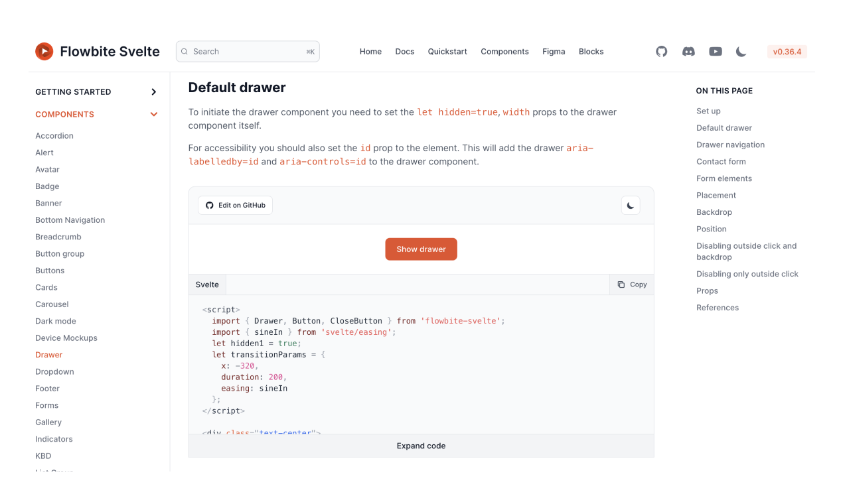Jump to Backdrop section
The height and width of the screenshot is (504, 843).
point(714,212)
